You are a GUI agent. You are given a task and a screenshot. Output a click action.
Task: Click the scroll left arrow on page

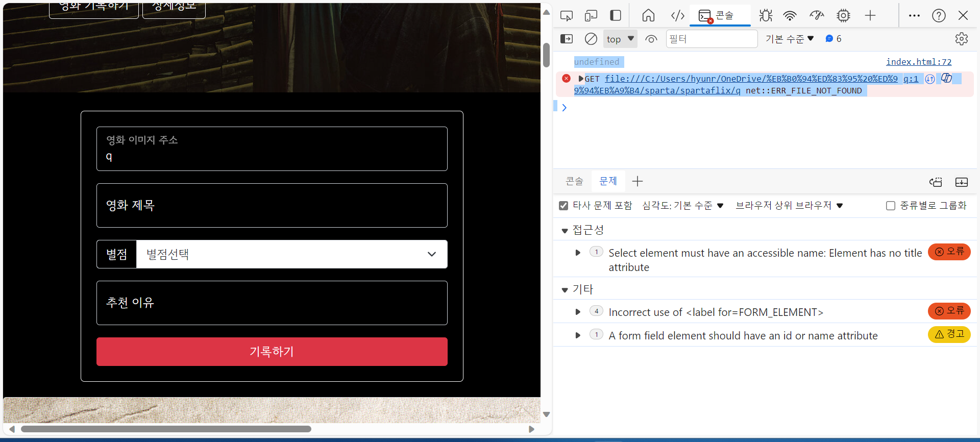(x=12, y=429)
